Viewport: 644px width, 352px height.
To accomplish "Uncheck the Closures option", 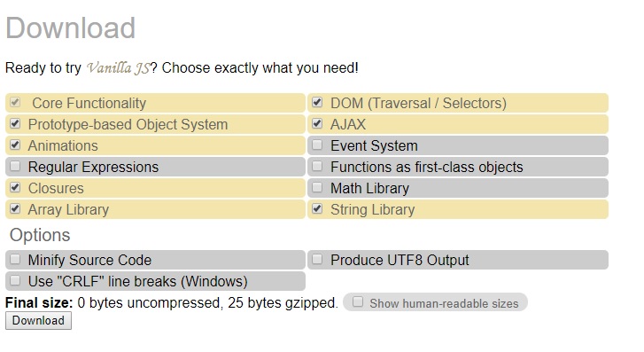I will (15, 187).
